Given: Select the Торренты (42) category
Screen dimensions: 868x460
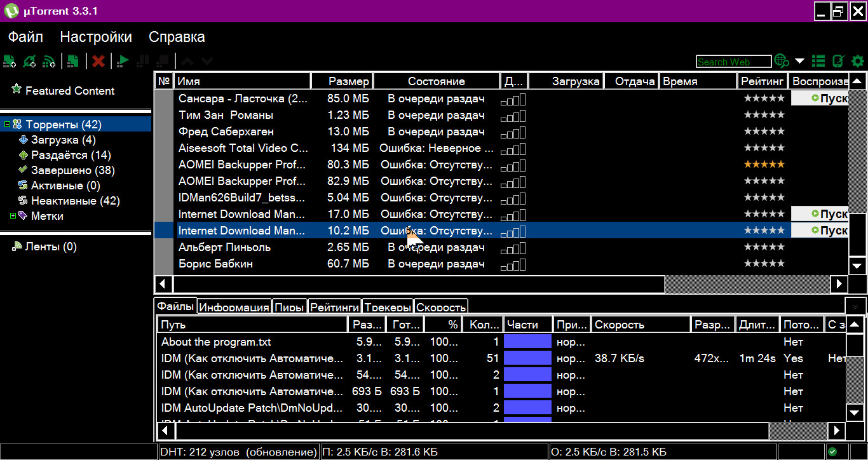Looking at the screenshot, I should coord(63,125).
